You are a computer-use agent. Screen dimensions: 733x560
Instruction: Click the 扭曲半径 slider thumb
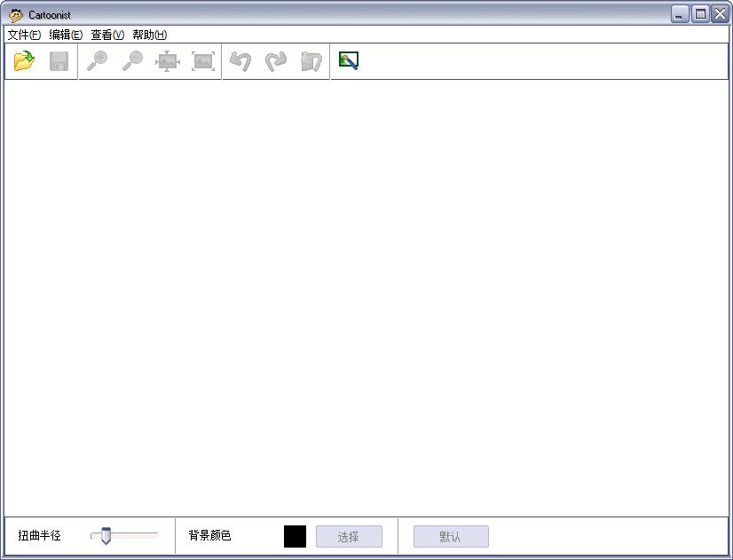[106, 536]
